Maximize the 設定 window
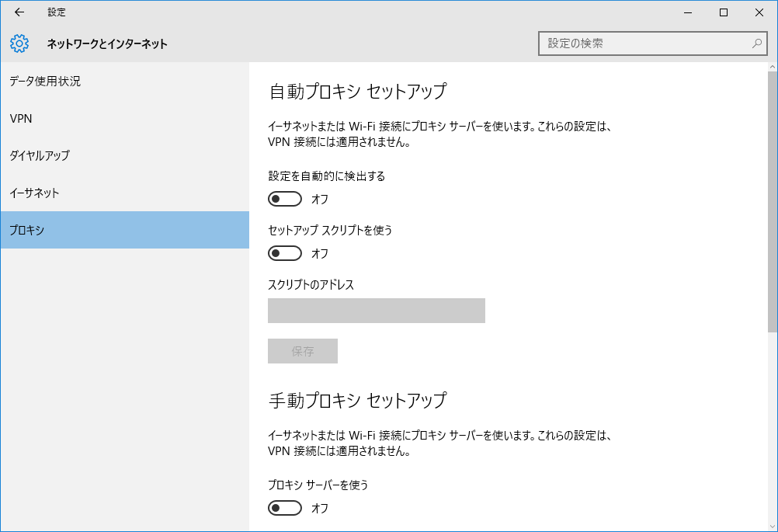Image resolution: width=778 pixels, height=532 pixels. (723, 12)
